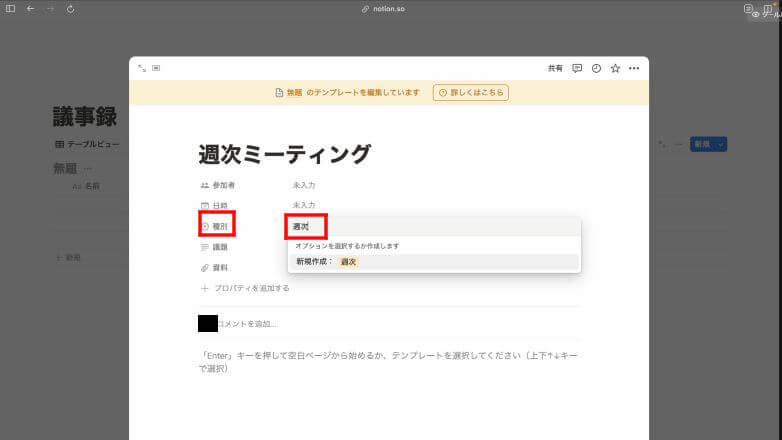The image size is (782, 440).
Task: Click the テーブルビュー tab in background
Action: [87, 144]
